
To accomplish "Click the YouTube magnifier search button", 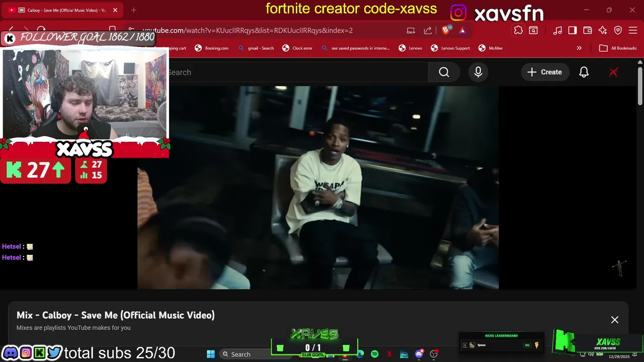I will [444, 72].
